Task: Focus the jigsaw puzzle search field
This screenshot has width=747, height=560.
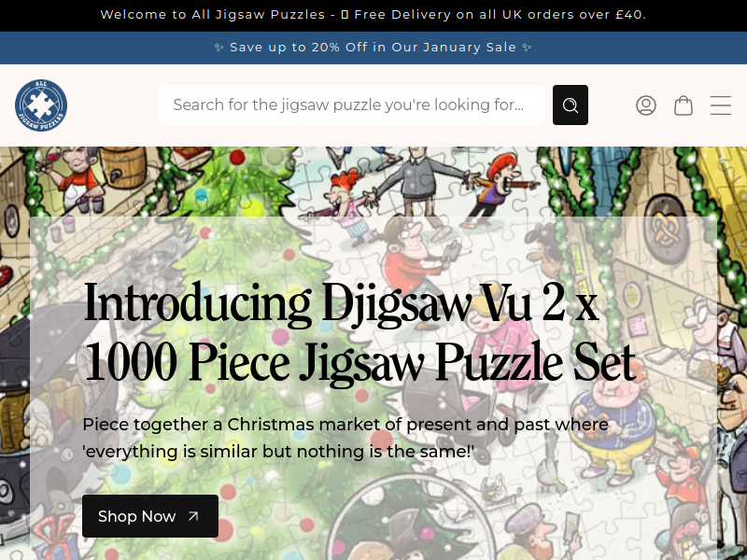Action: coord(352,105)
